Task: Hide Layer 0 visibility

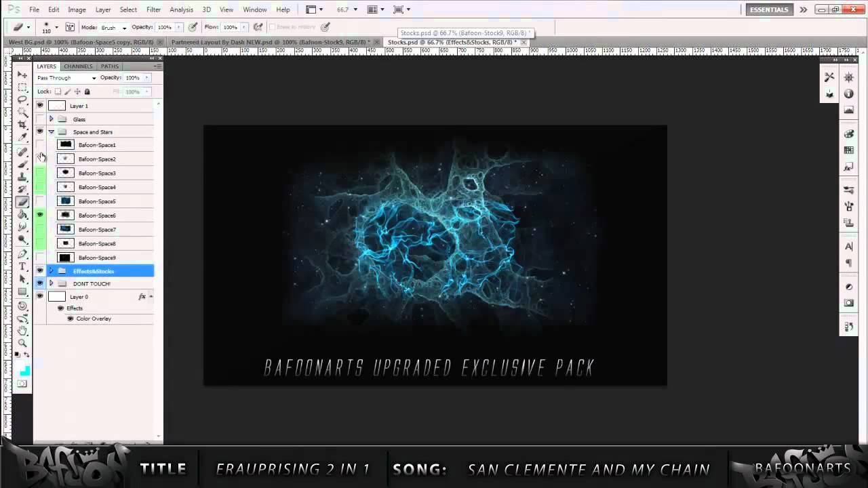Action: [x=40, y=296]
